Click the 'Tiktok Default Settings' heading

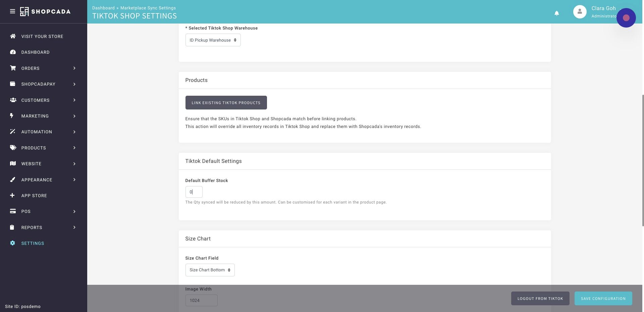click(213, 161)
